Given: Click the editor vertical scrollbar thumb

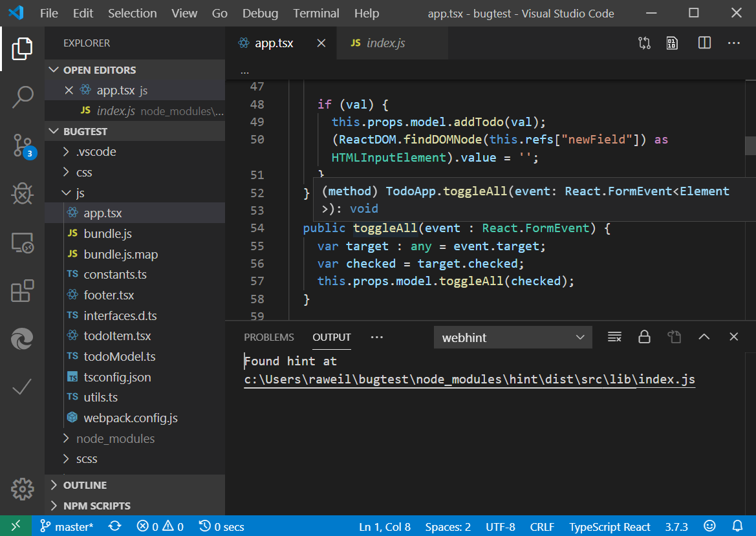Looking at the screenshot, I should 750,145.
